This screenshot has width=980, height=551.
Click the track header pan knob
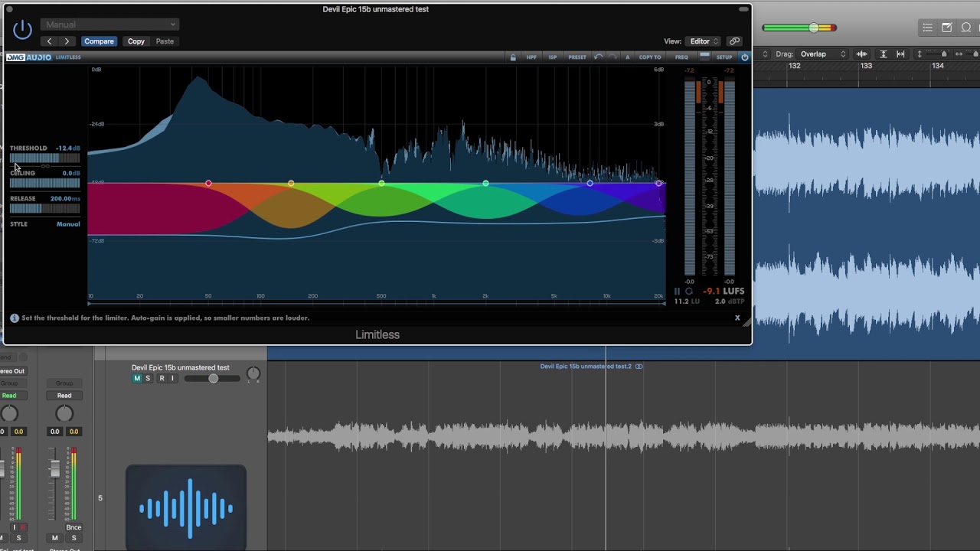point(253,374)
